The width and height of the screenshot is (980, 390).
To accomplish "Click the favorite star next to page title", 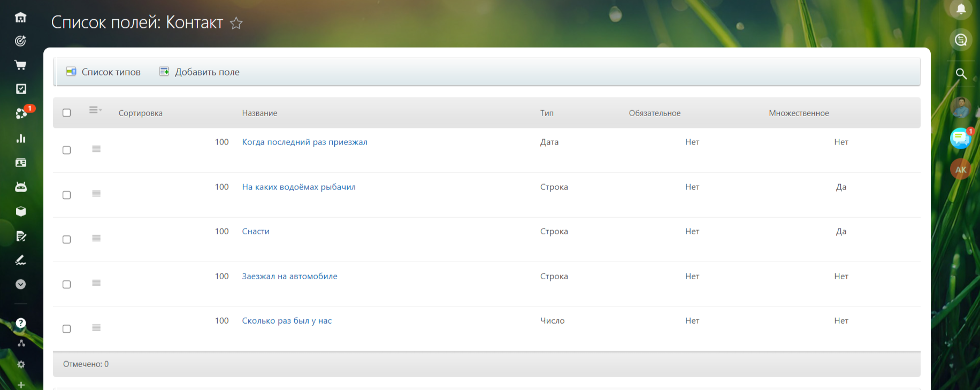I will [x=236, y=23].
